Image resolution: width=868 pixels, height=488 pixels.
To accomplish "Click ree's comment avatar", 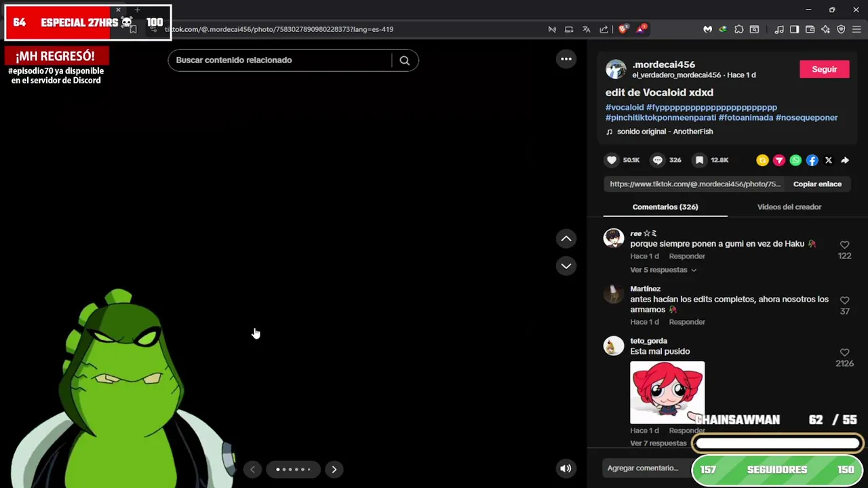I will pyautogui.click(x=614, y=238).
